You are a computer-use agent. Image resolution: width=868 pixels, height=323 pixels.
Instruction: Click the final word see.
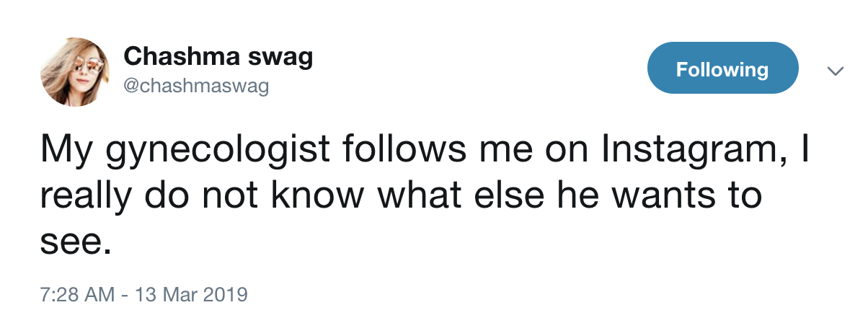click(x=76, y=244)
